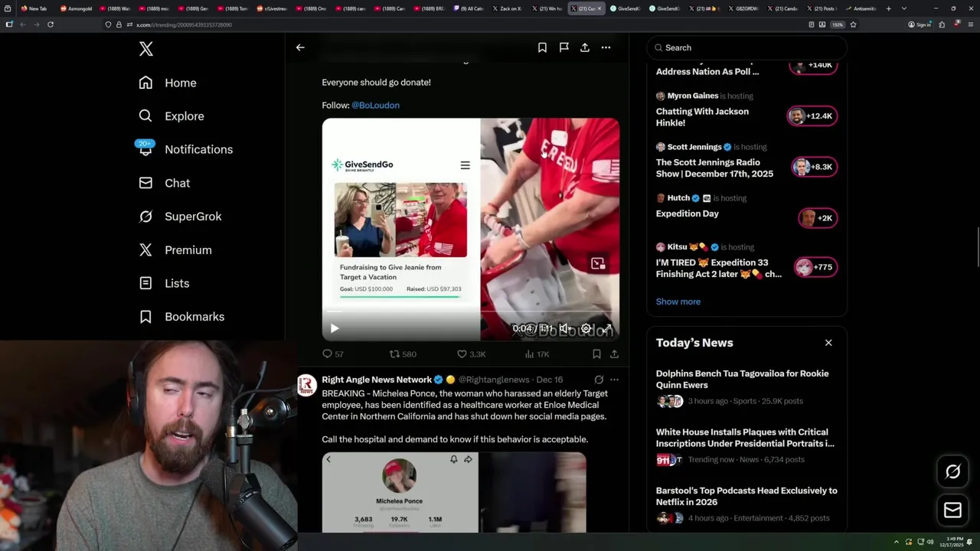Image resolution: width=980 pixels, height=551 pixels.
Task: Open the Dec 16 post timestamp
Action: coord(550,380)
